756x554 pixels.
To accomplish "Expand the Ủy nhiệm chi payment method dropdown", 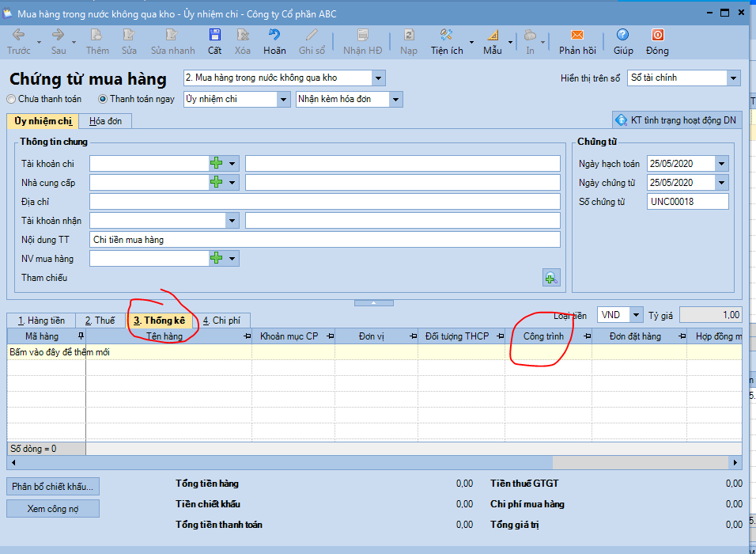I will [283, 100].
